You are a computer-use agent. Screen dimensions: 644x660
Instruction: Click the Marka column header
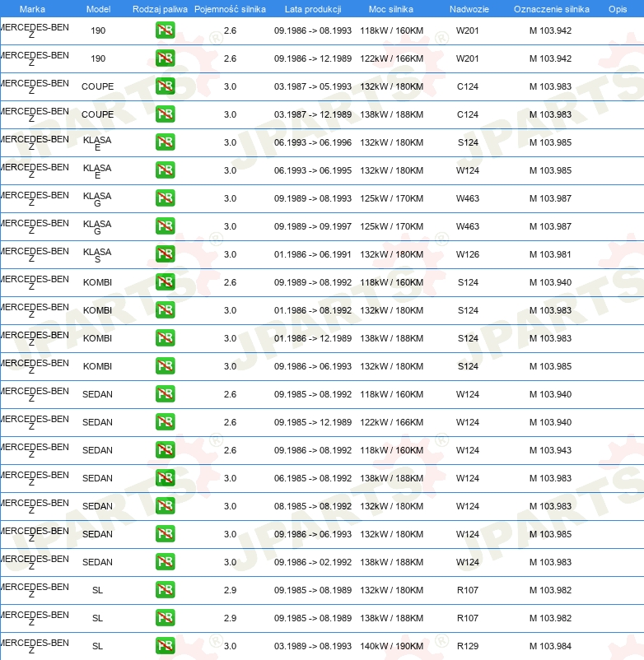[32, 9]
